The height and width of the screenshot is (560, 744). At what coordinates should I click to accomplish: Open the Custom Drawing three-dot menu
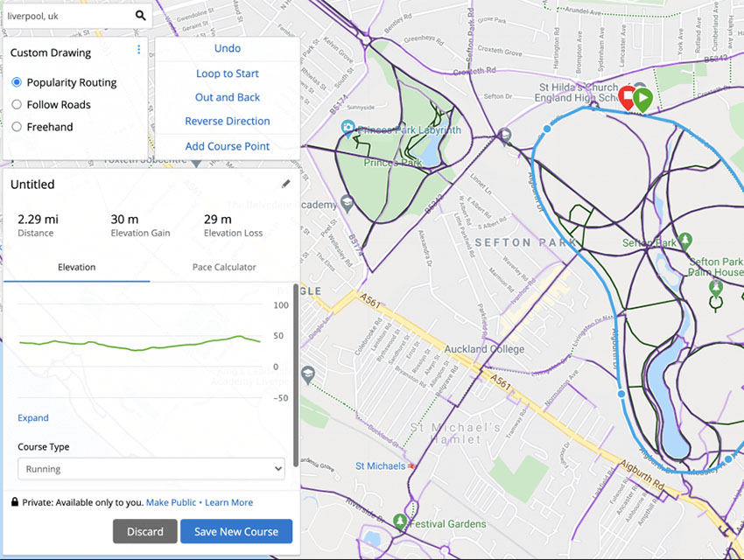click(138, 51)
